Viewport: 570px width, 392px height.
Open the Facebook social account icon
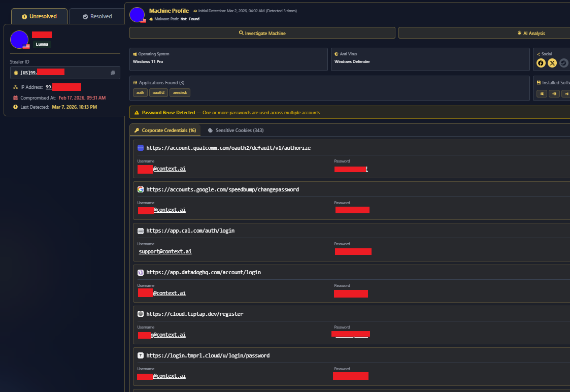tap(541, 63)
